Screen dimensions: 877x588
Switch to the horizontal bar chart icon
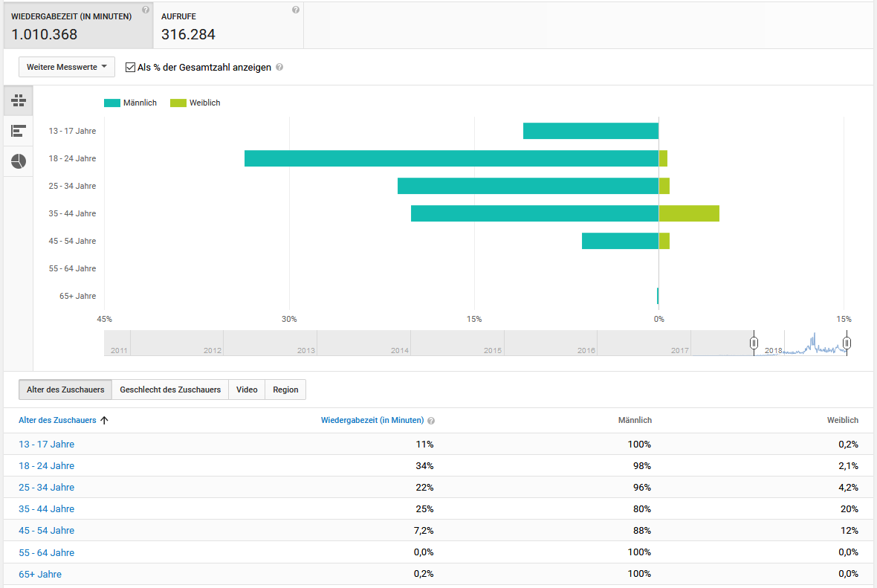click(19, 131)
